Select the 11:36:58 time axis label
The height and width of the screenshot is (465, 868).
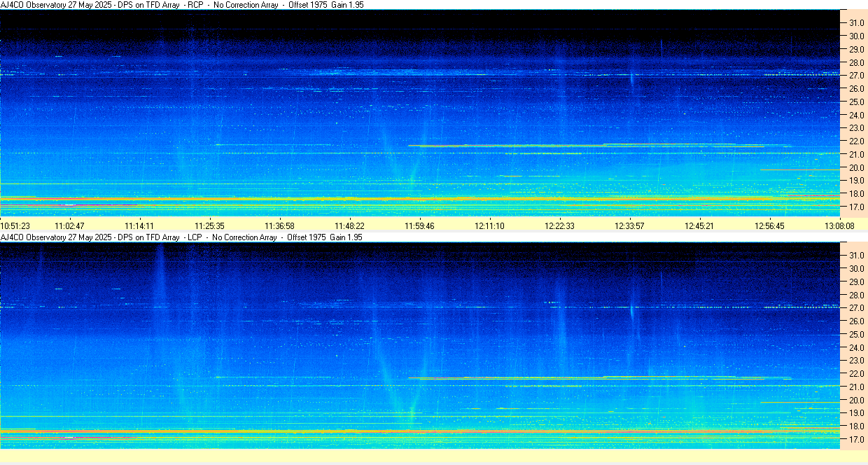(279, 225)
